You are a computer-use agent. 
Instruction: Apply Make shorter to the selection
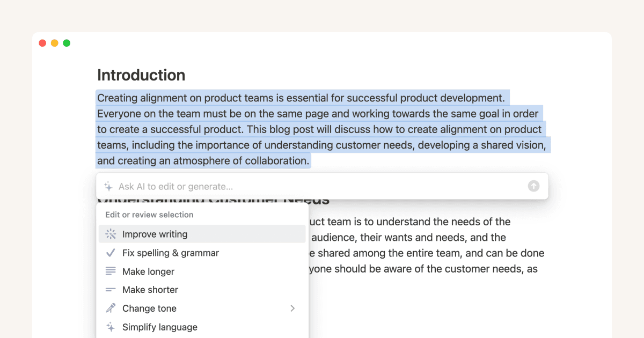coord(150,290)
